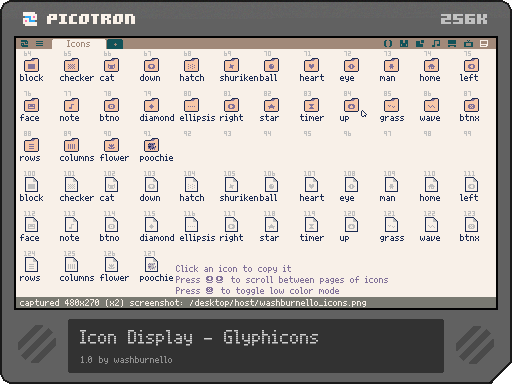Image resolution: width=512 pixels, height=384 pixels.
Task: Copy the wave folder icon numbered 86
Action: (x=431, y=105)
